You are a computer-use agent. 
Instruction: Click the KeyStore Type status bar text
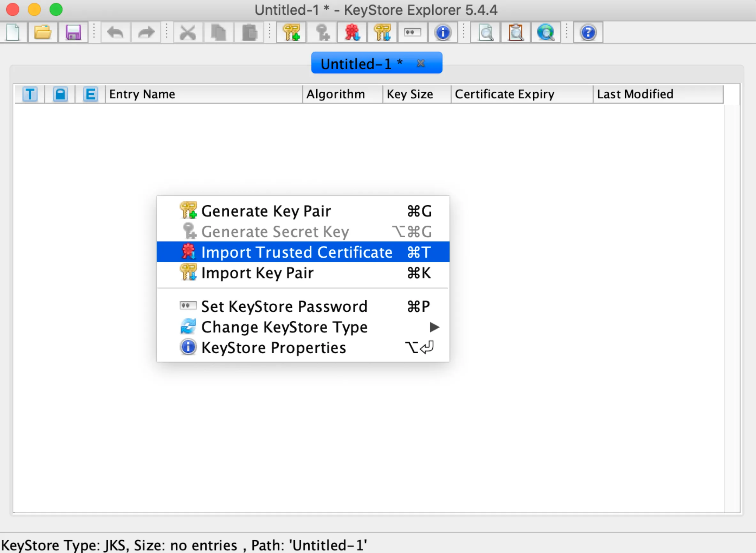pyautogui.click(x=184, y=545)
